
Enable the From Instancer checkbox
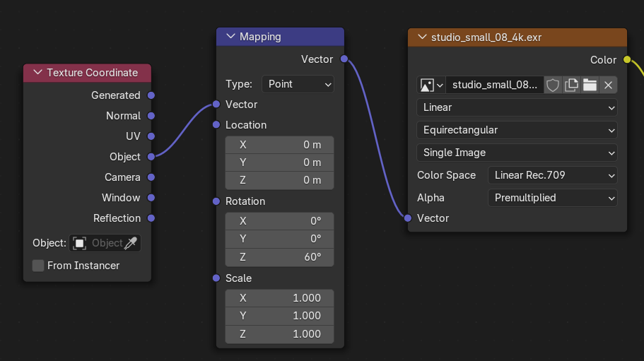click(x=38, y=266)
